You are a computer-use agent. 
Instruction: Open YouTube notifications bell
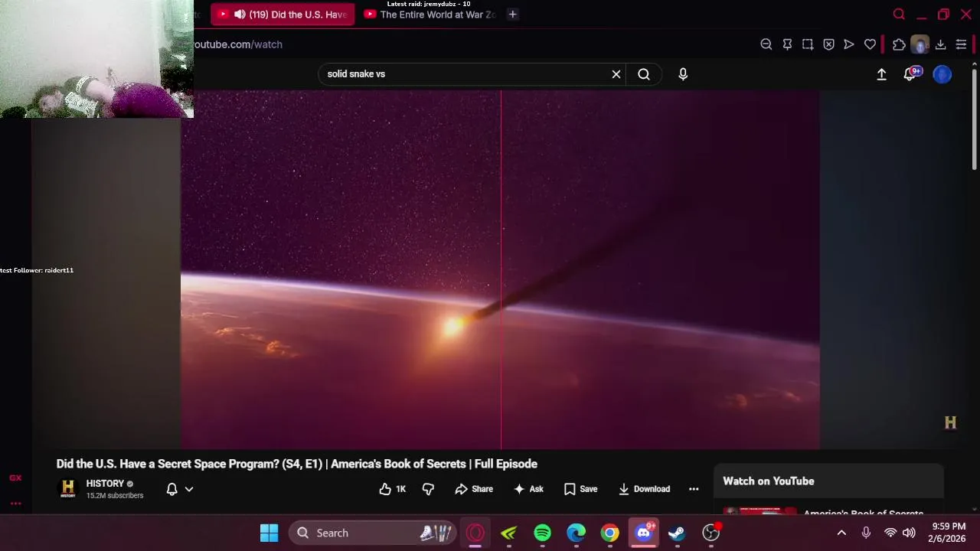(910, 74)
